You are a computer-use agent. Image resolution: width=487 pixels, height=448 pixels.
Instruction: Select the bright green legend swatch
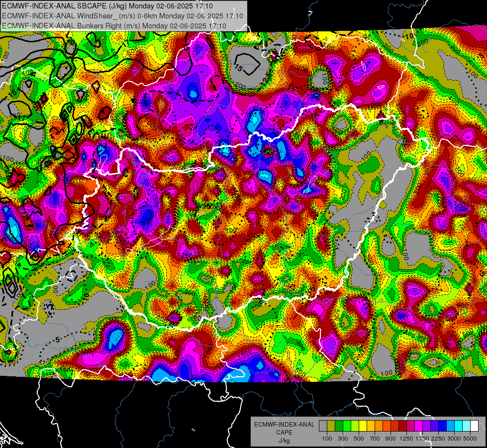[347, 426]
